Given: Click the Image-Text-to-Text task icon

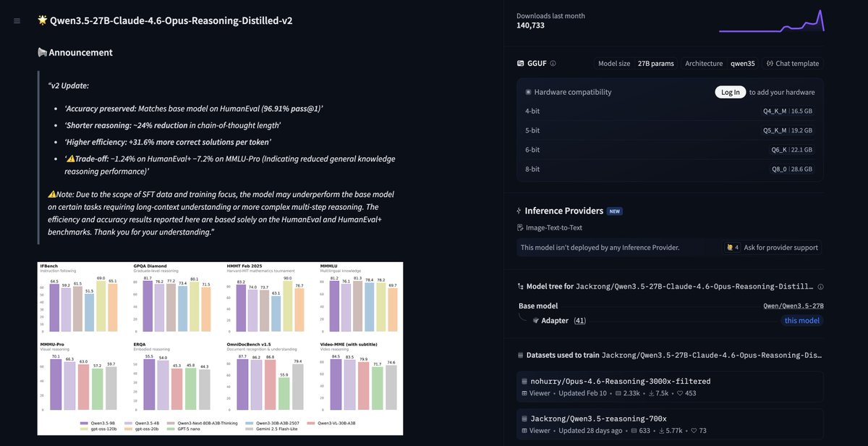Looking at the screenshot, I should pos(519,227).
